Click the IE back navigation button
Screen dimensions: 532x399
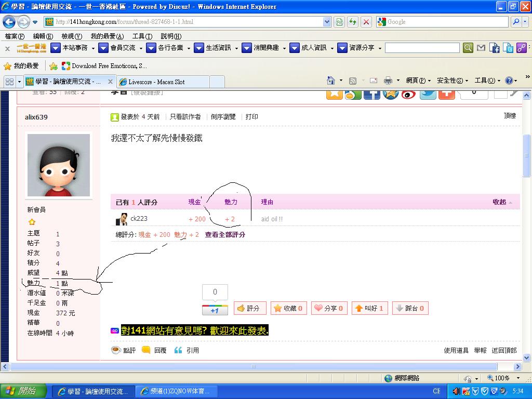pyautogui.click(x=9, y=22)
